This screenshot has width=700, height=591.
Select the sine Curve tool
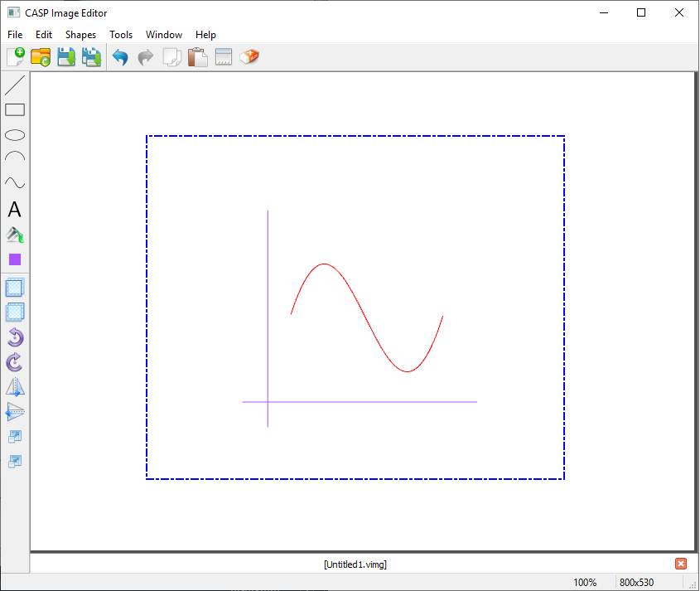(x=15, y=183)
